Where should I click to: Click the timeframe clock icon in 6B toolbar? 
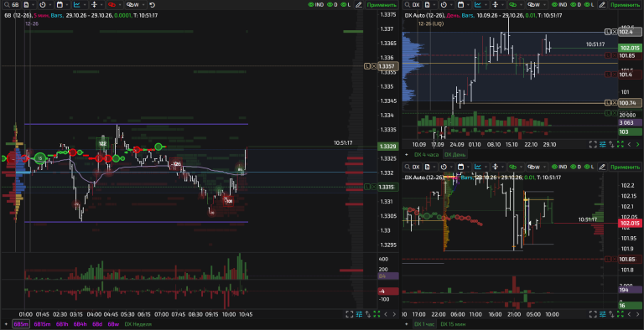[x=43, y=5]
